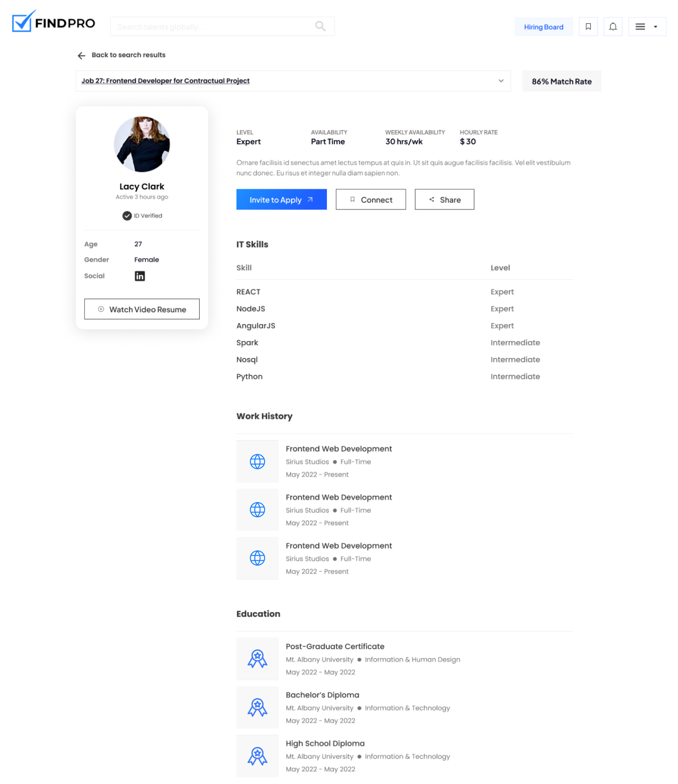Image resolution: width=678 pixels, height=784 pixels.
Task: Expand the Job 27 selection dropdown
Action: [x=500, y=81]
